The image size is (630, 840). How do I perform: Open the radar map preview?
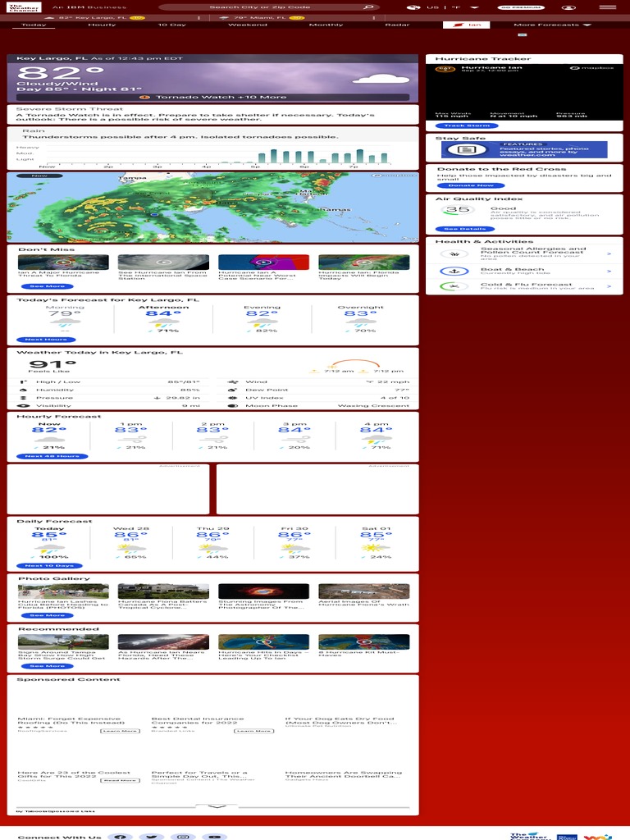pos(212,208)
